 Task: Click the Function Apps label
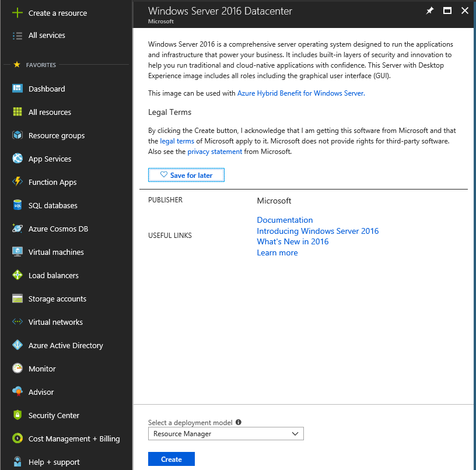pos(52,183)
